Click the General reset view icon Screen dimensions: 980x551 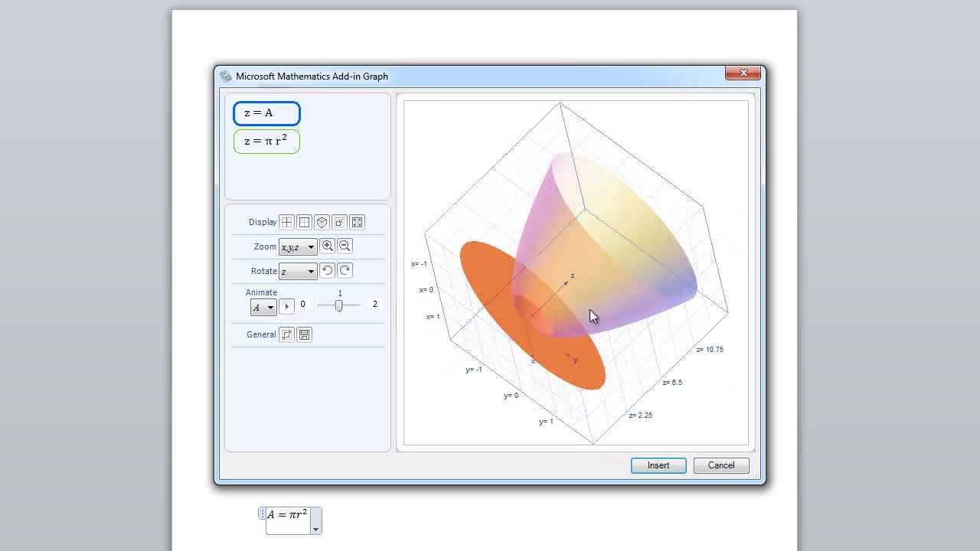286,334
